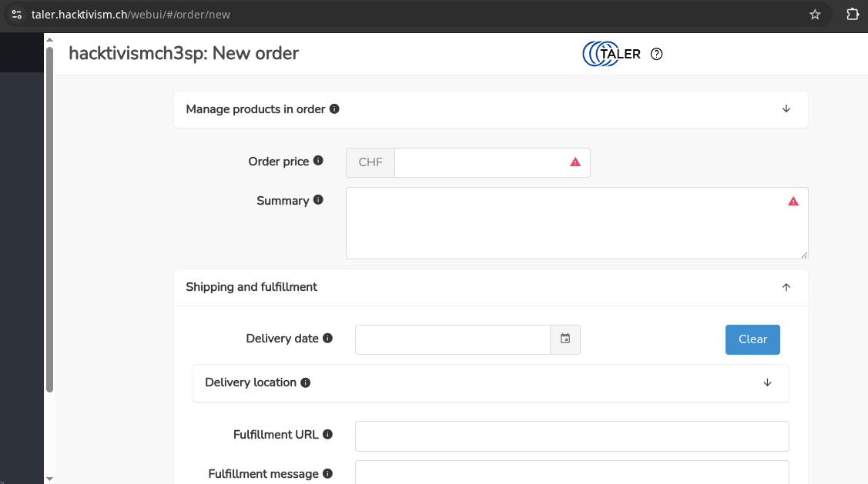This screenshot has height=484, width=868.
Task: Bookmark this page with star icon
Action: tap(815, 15)
